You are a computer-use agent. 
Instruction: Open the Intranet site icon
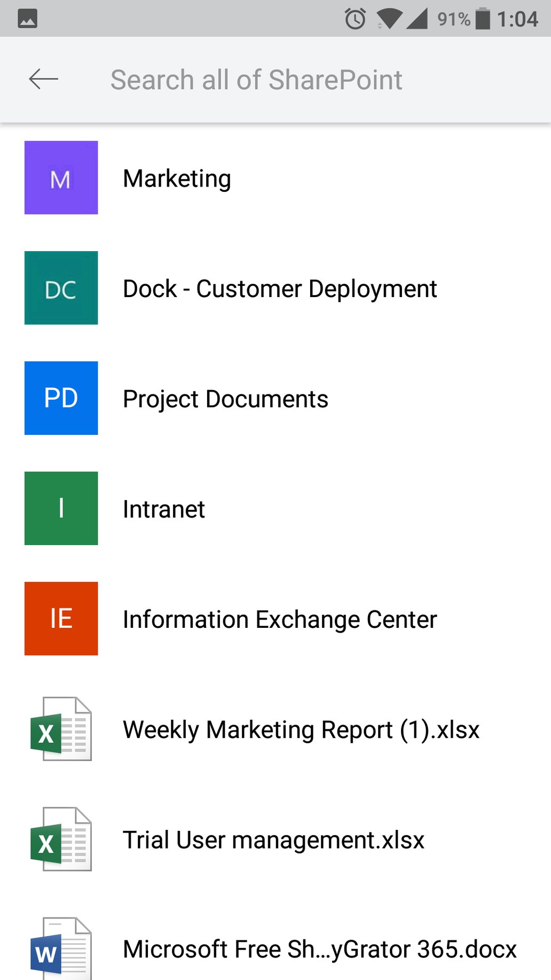(61, 508)
